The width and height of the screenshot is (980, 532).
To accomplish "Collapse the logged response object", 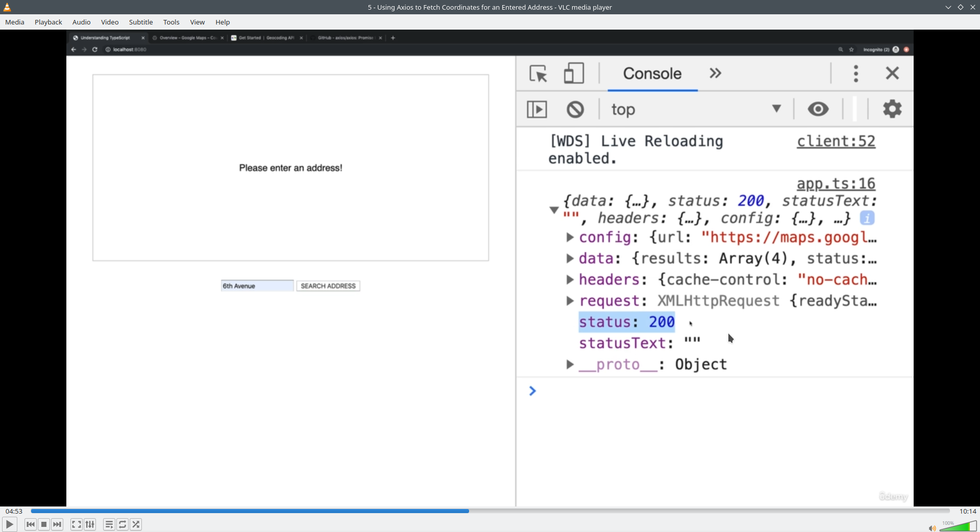I will 554,210.
